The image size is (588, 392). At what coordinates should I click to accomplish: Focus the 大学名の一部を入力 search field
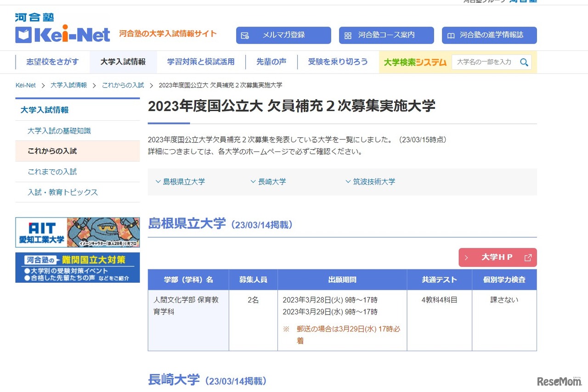[x=484, y=62]
